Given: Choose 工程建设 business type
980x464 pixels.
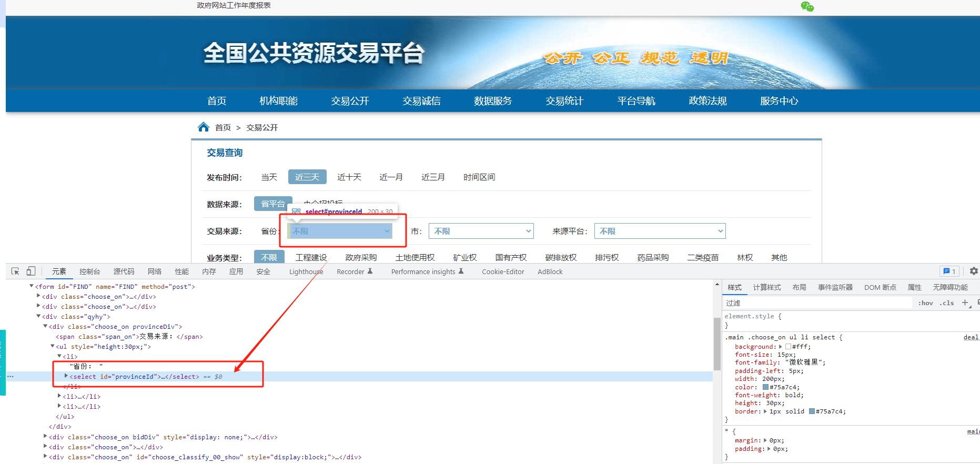Looking at the screenshot, I should 311,257.
